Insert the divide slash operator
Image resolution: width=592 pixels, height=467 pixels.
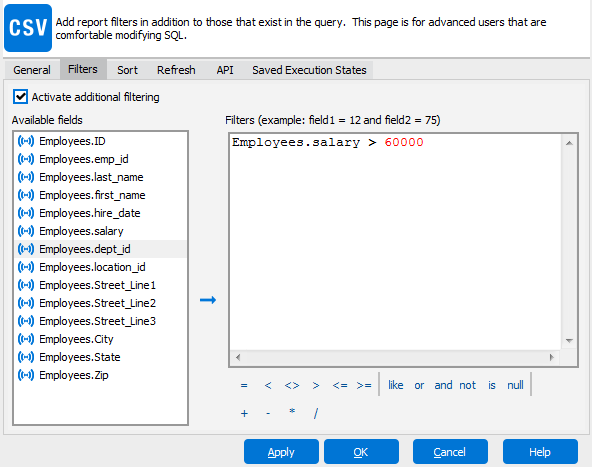pyautogui.click(x=316, y=413)
